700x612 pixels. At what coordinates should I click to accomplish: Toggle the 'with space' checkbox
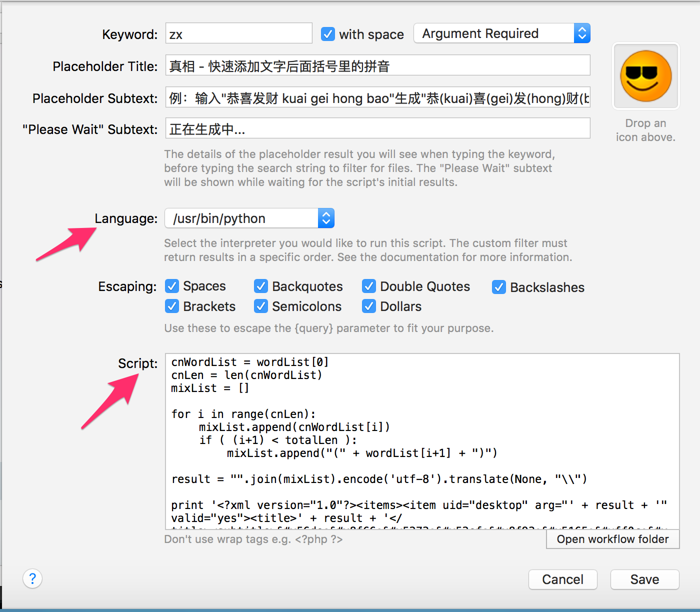coord(327,34)
